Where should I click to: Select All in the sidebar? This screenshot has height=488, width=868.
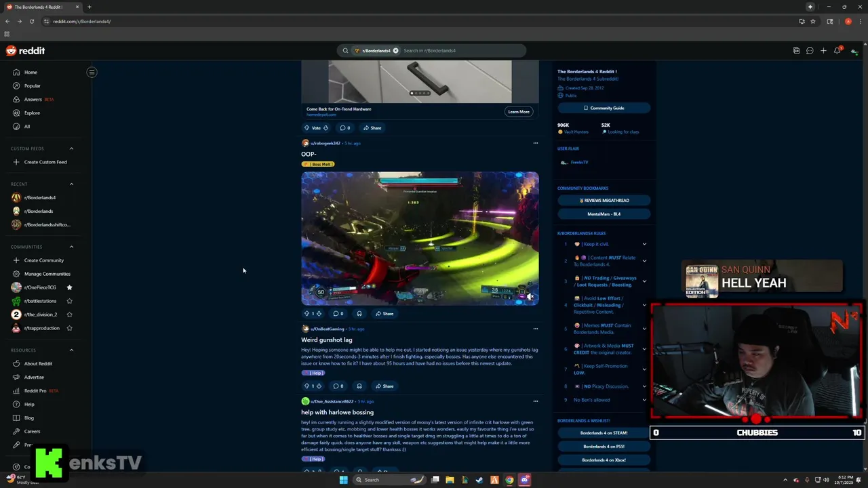pos(27,126)
